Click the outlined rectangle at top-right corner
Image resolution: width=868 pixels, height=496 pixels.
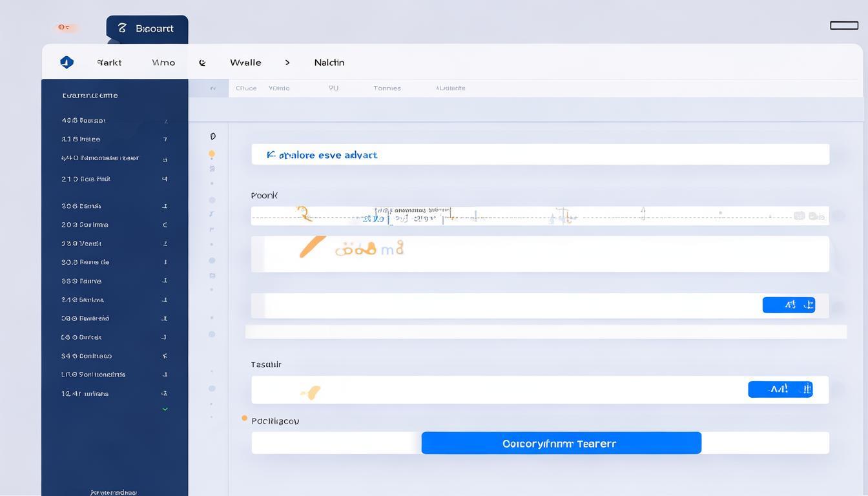click(x=843, y=25)
